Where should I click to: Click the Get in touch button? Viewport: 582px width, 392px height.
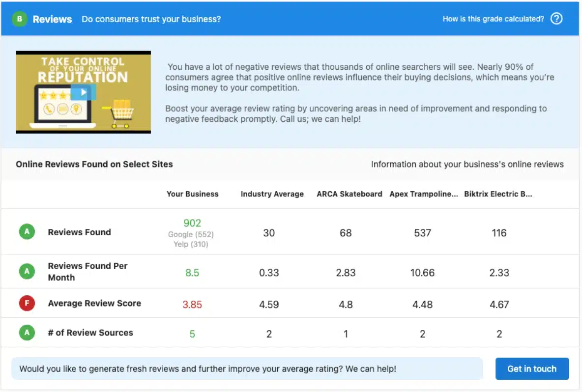[532, 368]
